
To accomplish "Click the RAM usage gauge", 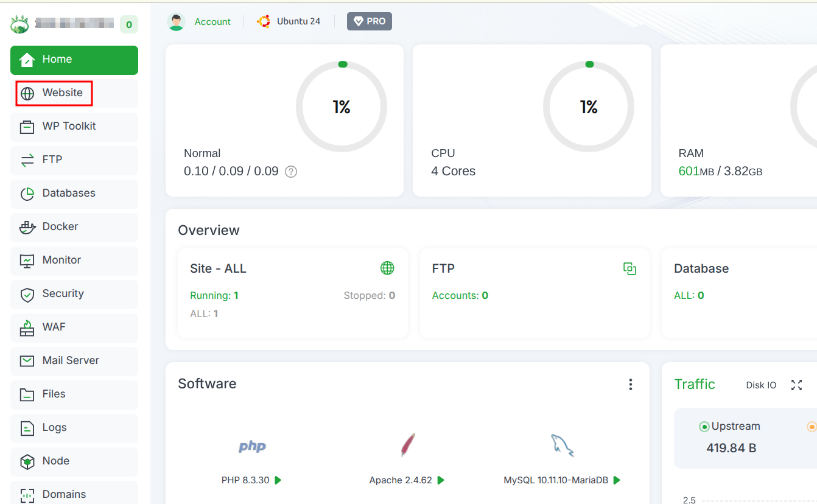I will point(804,107).
